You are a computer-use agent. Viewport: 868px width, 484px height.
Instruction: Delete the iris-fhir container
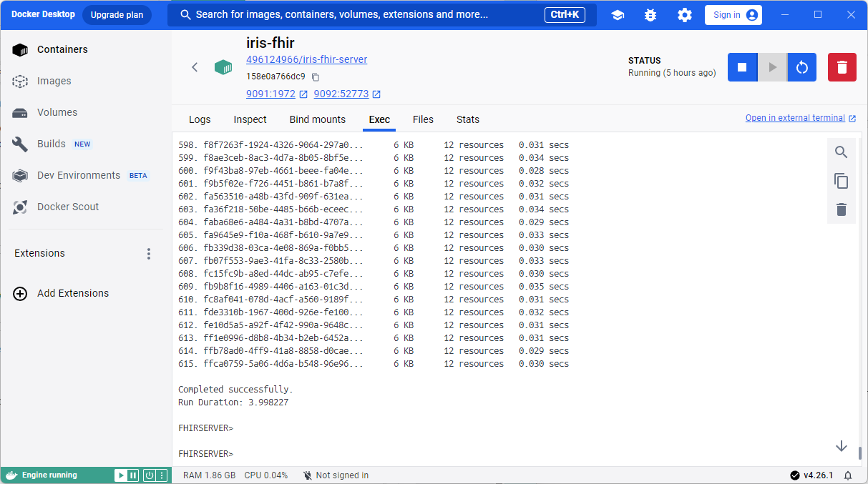pos(842,67)
